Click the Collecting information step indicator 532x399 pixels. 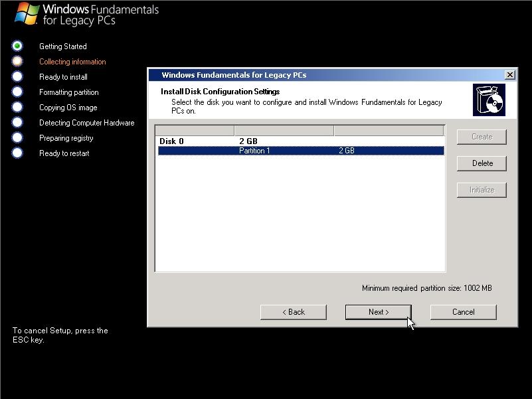tap(17, 61)
